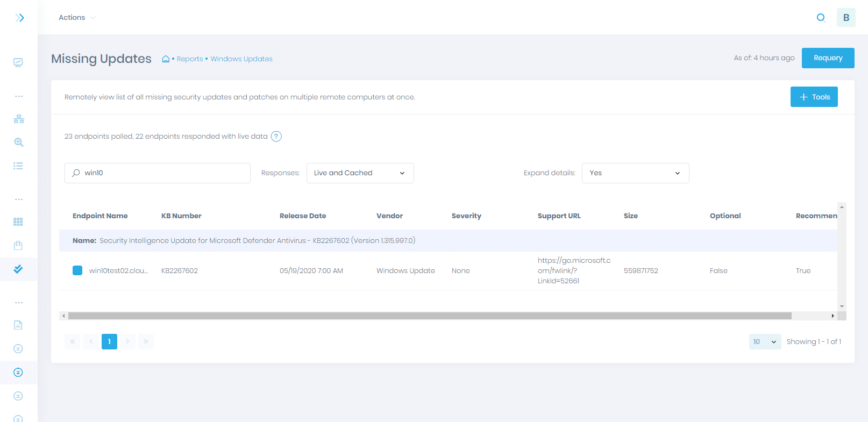Click the help question mark icon
This screenshot has width=868, height=422.
click(276, 137)
